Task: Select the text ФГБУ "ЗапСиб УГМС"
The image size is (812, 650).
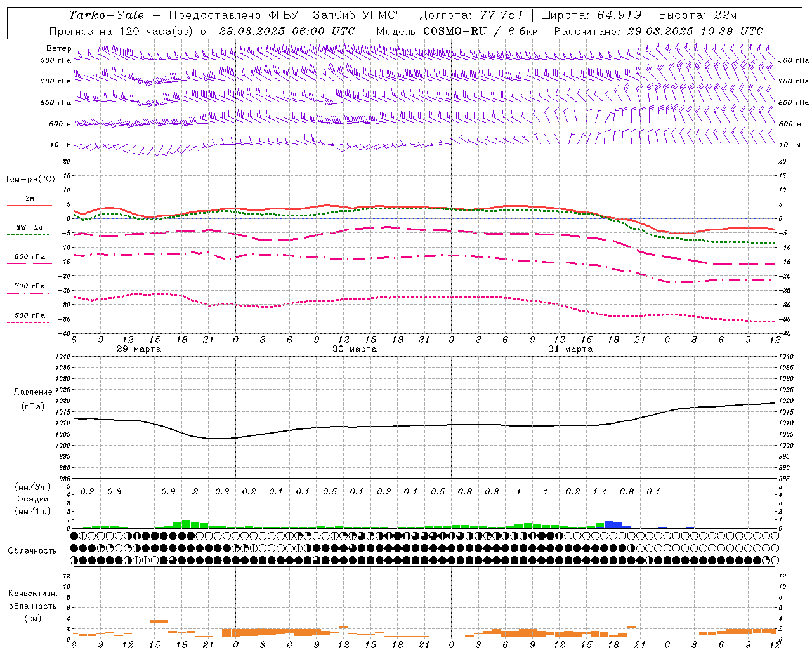Action: click(x=334, y=15)
